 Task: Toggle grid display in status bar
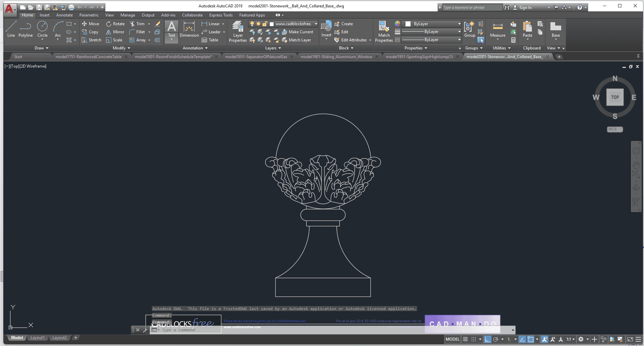tap(466, 339)
